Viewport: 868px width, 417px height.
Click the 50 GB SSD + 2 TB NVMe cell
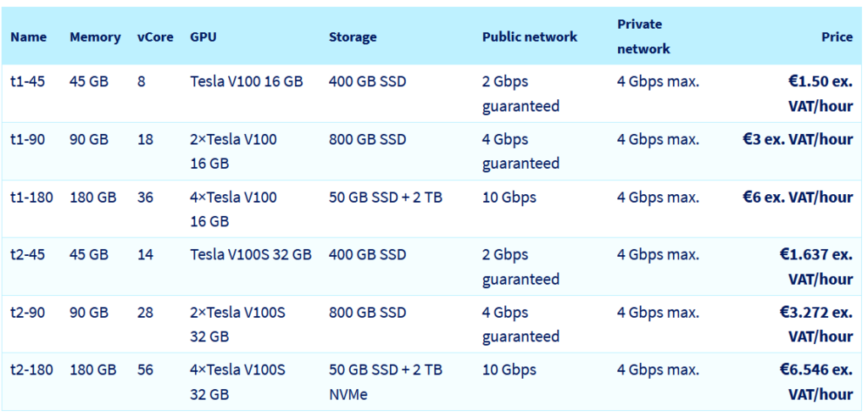386,381
